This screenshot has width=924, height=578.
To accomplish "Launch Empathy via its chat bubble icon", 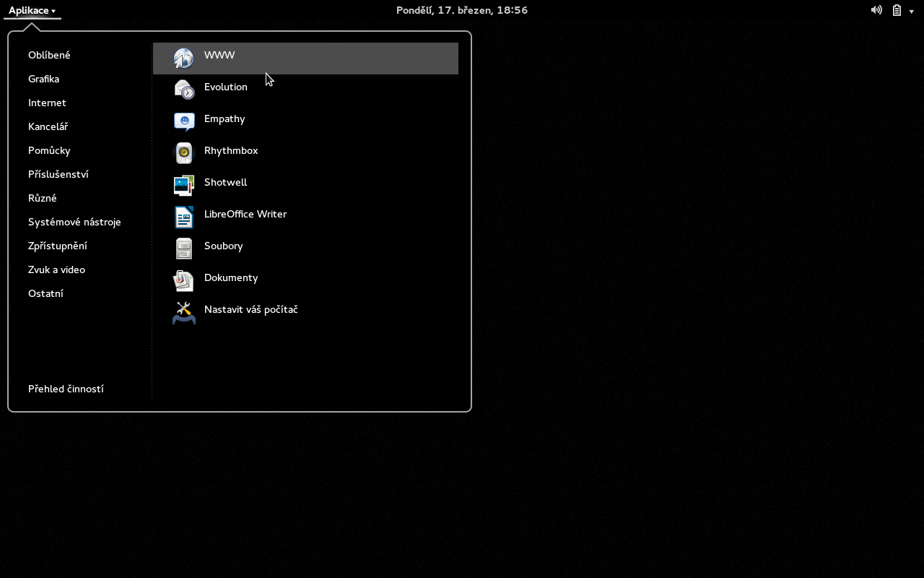I will click(x=184, y=122).
